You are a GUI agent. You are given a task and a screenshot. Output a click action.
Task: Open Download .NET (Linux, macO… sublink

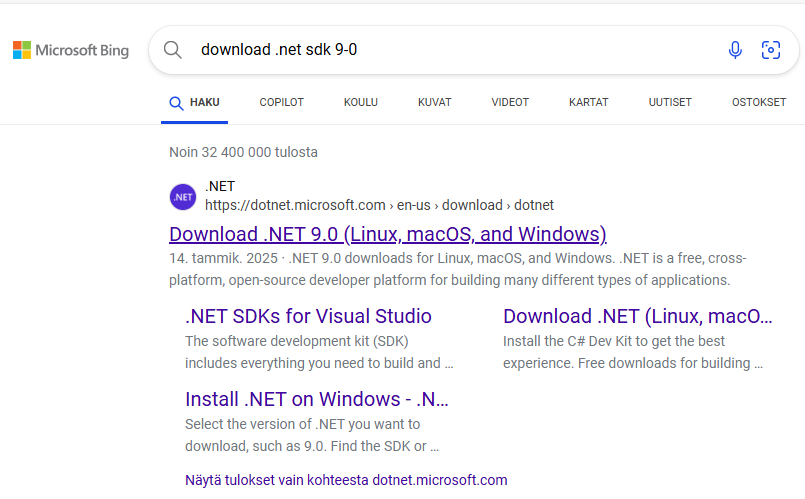[x=638, y=316]
